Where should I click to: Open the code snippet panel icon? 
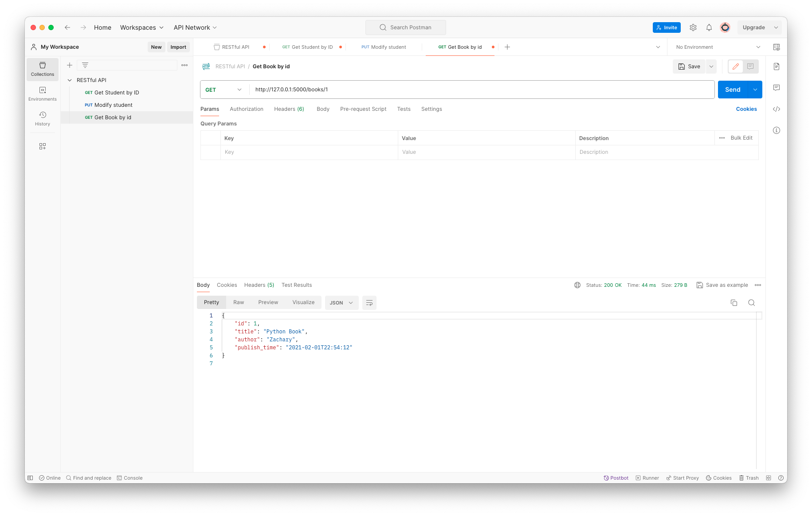pyautogui.click(x=776, y=109)
